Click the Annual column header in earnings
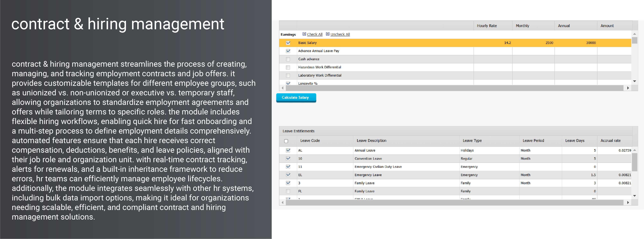 576,25
